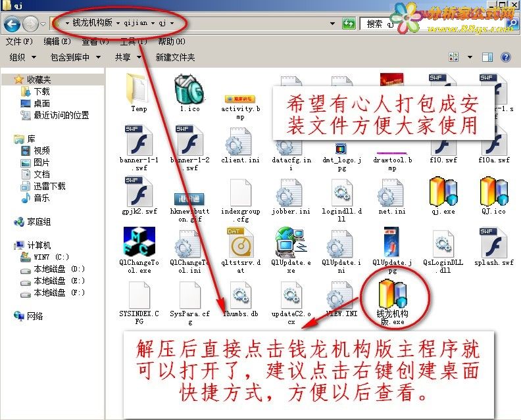This screenshot has width=521, height=420.
Task: Open 最近访问的位置
Action: coord(55,116)
